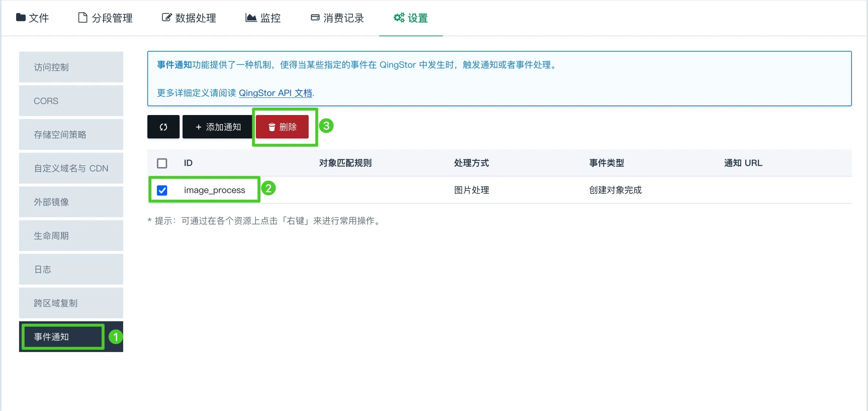
Task: Open the QingStor API 文档 link
Action: point(275,93)
